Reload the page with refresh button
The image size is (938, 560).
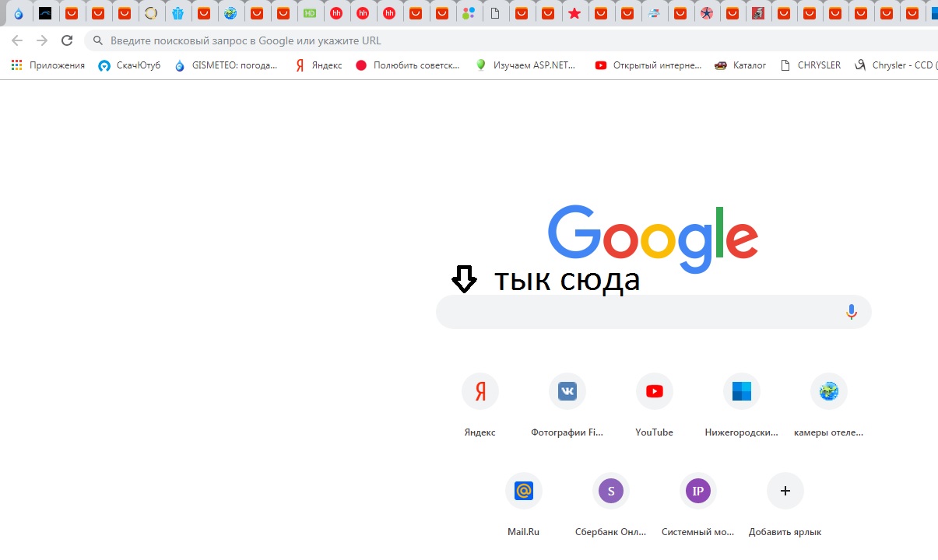pos(67,40)
